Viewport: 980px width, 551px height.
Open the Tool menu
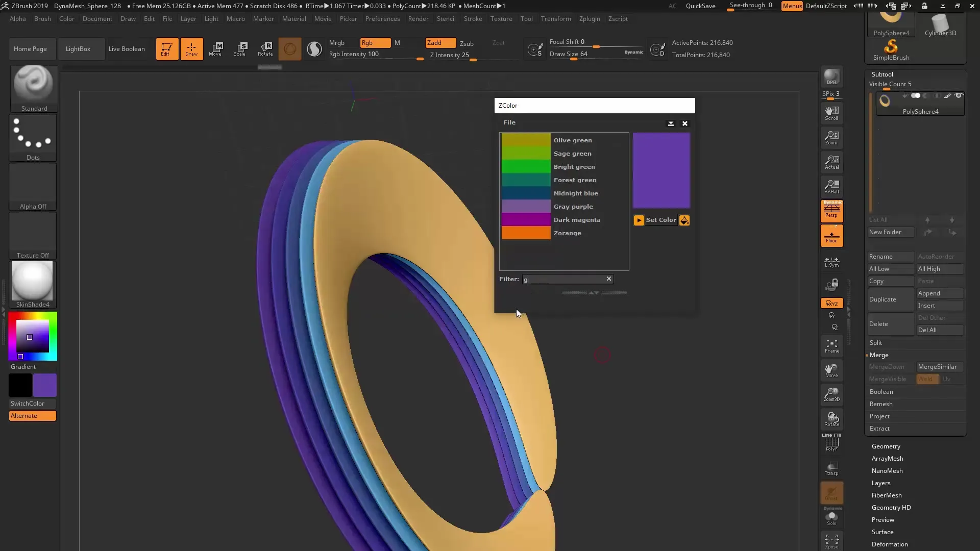pos(526,19)
